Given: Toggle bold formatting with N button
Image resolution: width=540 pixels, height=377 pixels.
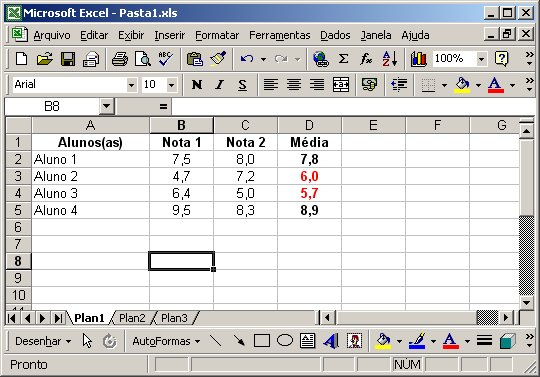Looking at the screenshot, I should coord(197,84).
